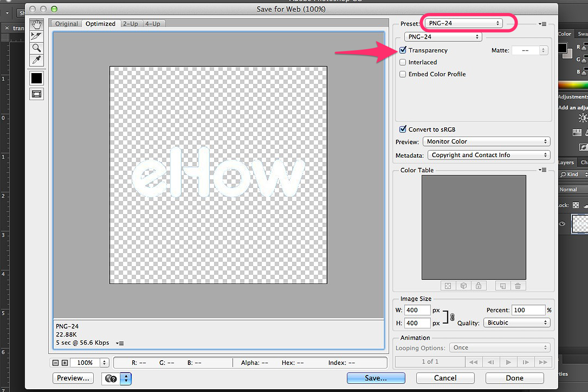The height and width of the screenshot is (392, 588).
Task: Click map selected colors to transparent icon
Action: (x=448, y=286)
